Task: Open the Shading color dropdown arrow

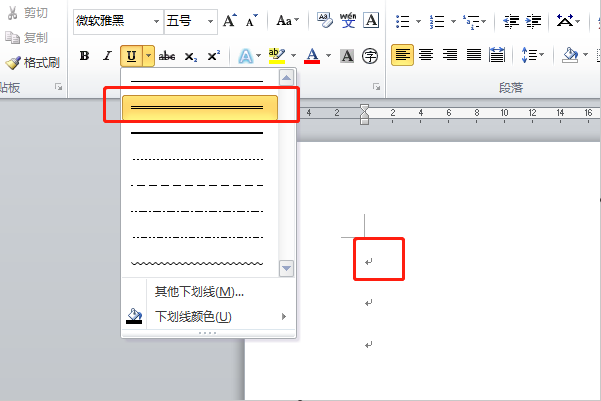Action: [585, 55]
